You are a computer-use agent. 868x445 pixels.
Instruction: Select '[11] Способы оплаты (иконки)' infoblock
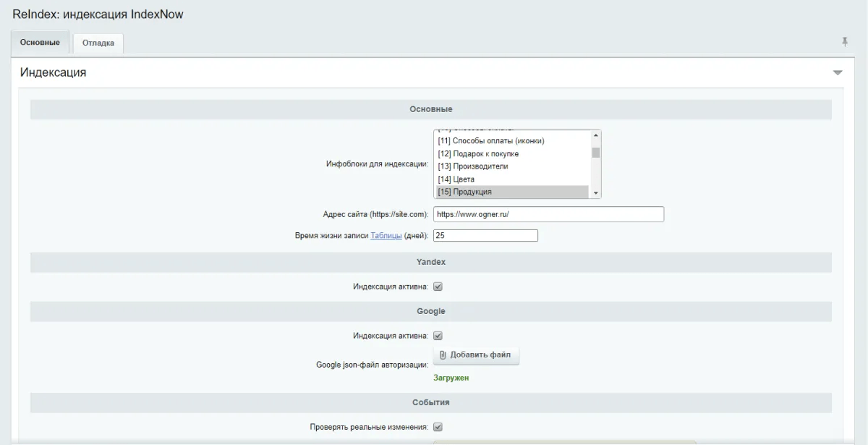click(491, 140)
